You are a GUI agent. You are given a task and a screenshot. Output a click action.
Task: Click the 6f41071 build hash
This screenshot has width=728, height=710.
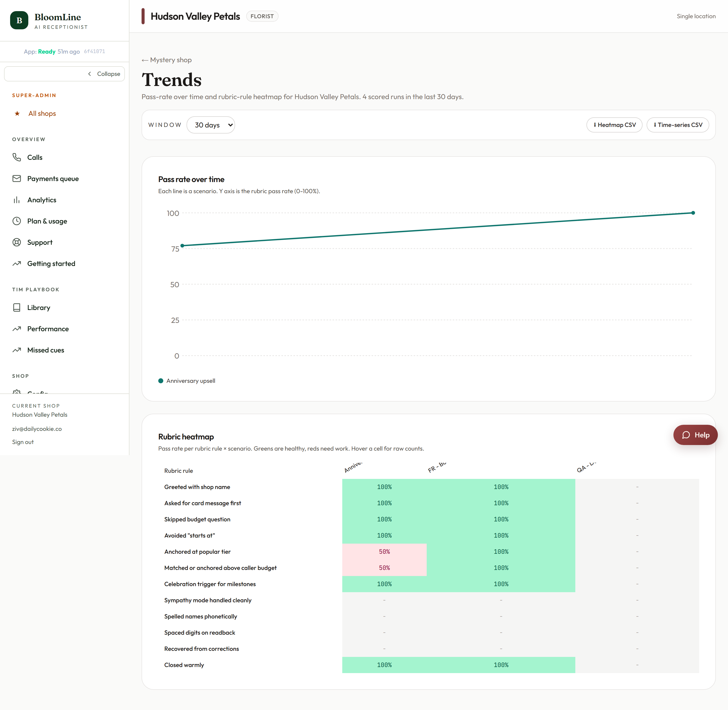pyautogui.click(x=94, y=52)
